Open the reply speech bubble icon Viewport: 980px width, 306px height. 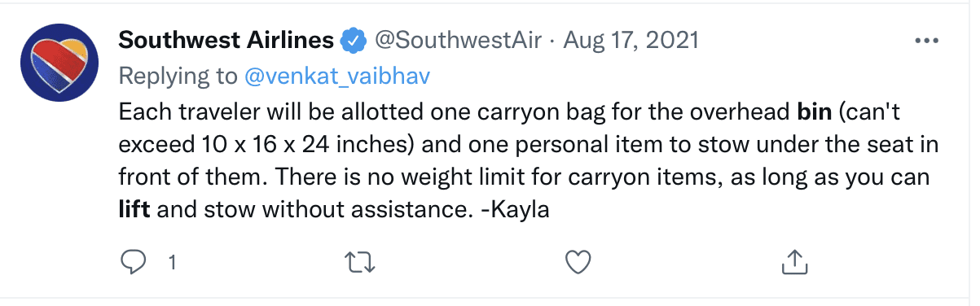(132, 262)
